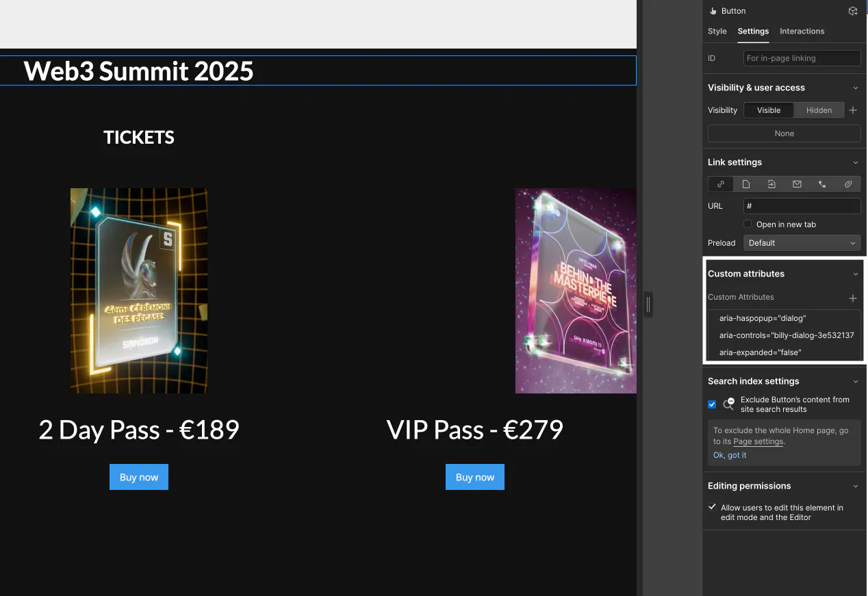Click the canvas resize handle
Viewport: 868px width, 596px height.
pos(648,305)
